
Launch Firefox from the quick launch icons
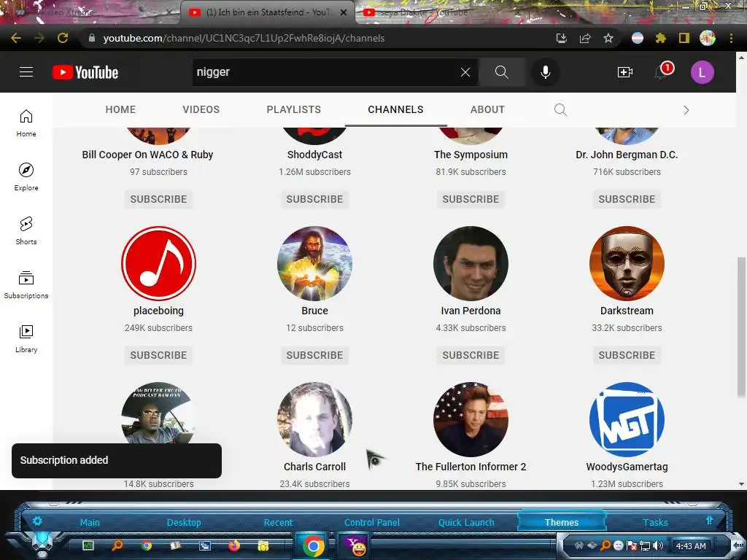click(233, 545)
